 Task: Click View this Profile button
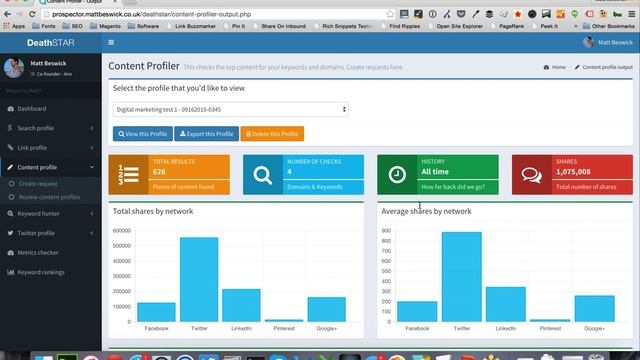coord(143,134)
